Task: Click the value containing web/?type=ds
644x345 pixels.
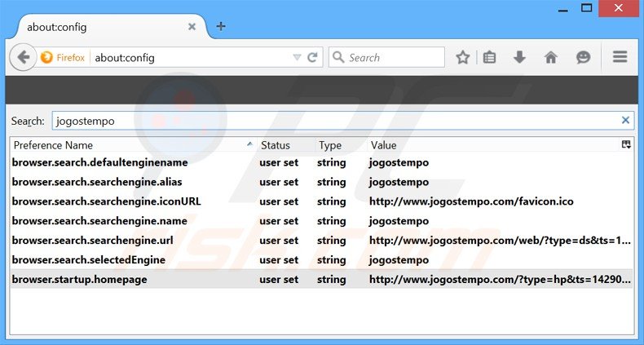Action: [500, 241]
